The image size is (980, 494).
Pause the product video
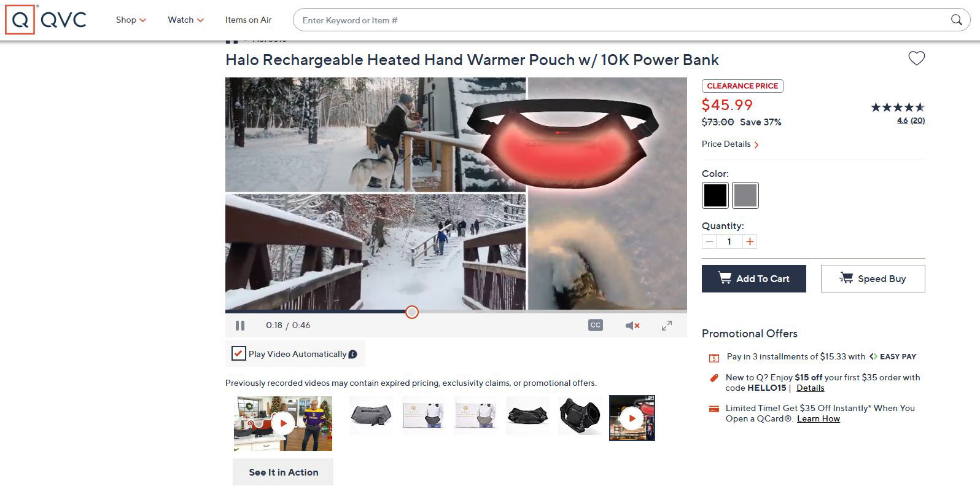coord(240,326)
